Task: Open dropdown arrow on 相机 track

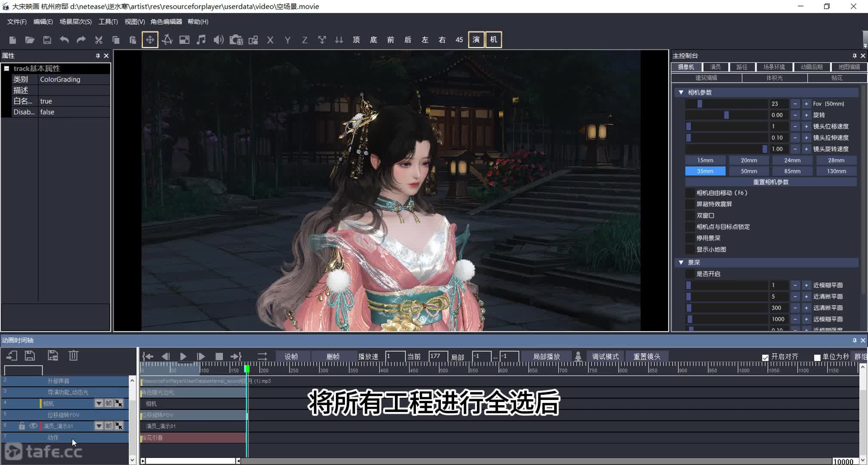Action: (99, 403)
